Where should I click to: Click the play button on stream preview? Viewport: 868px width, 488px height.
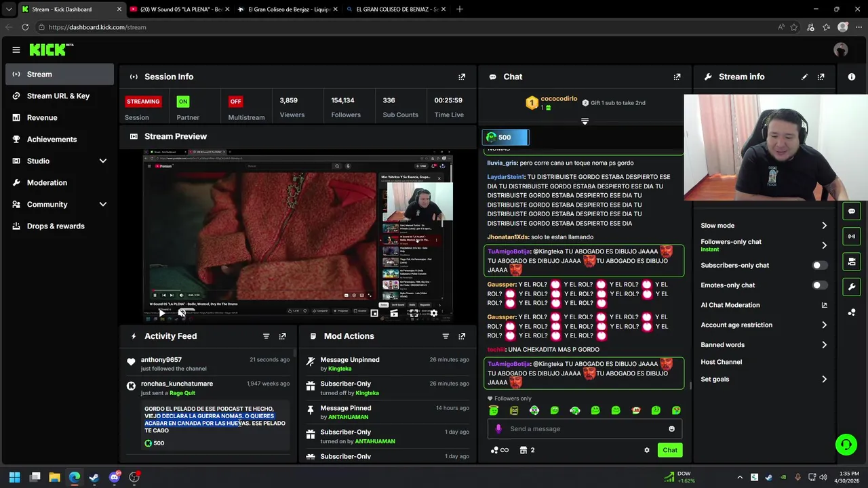pos(161,313)
